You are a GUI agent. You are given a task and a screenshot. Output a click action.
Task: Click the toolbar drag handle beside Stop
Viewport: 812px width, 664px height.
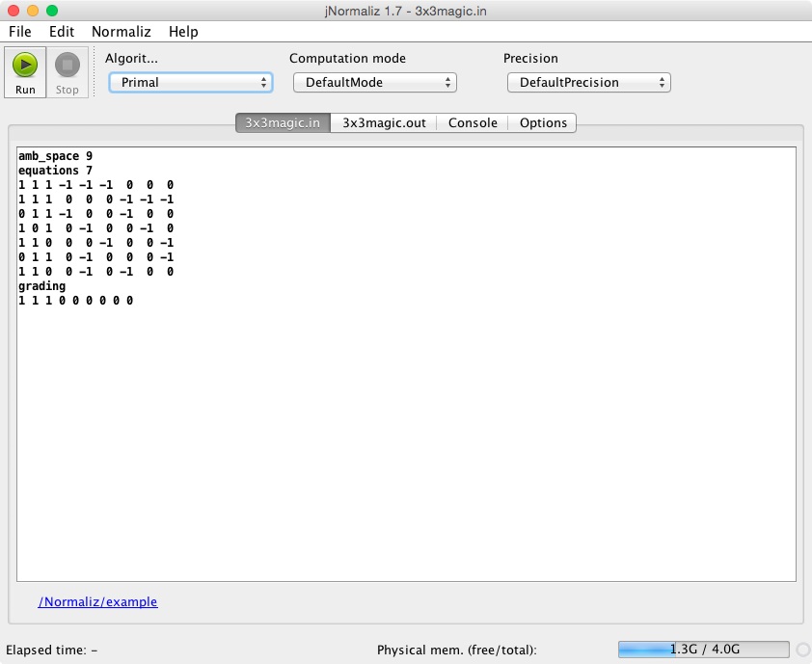coord(95,72)
